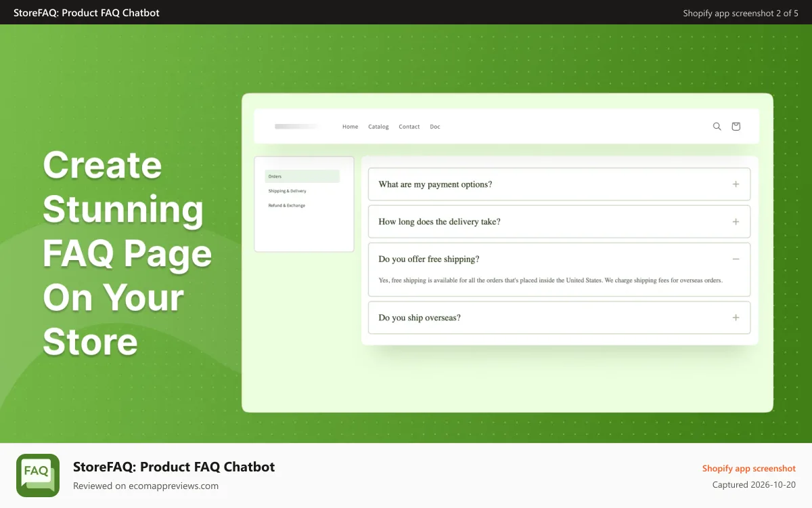Select the Orders category in sidebar
Screen dimensions: 812x508
(x=302, y=176)
